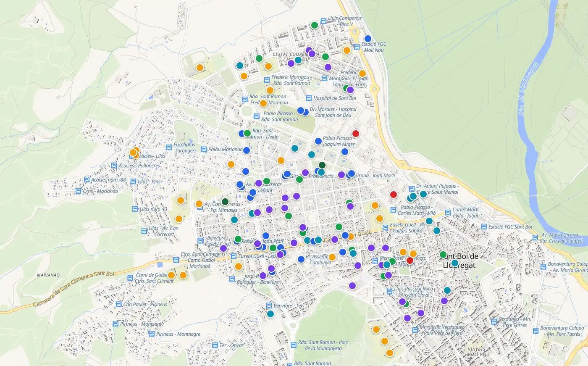
Task: Click the Pirineus - Montsant bus stop icon
Action: tap(115, 324)
